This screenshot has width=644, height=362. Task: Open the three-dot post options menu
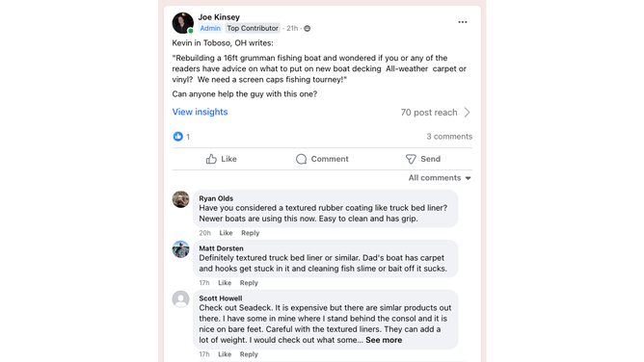(463, 22)
